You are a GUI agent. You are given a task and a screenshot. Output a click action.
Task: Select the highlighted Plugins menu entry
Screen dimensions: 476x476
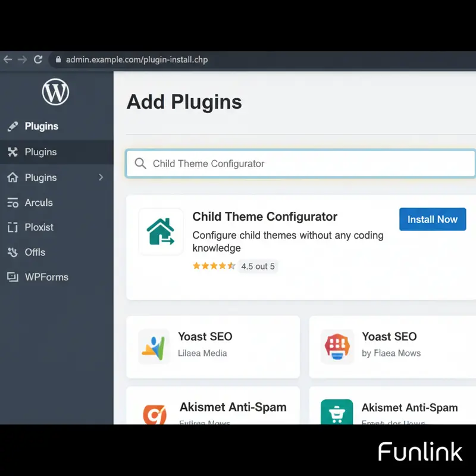click(42, 152)
